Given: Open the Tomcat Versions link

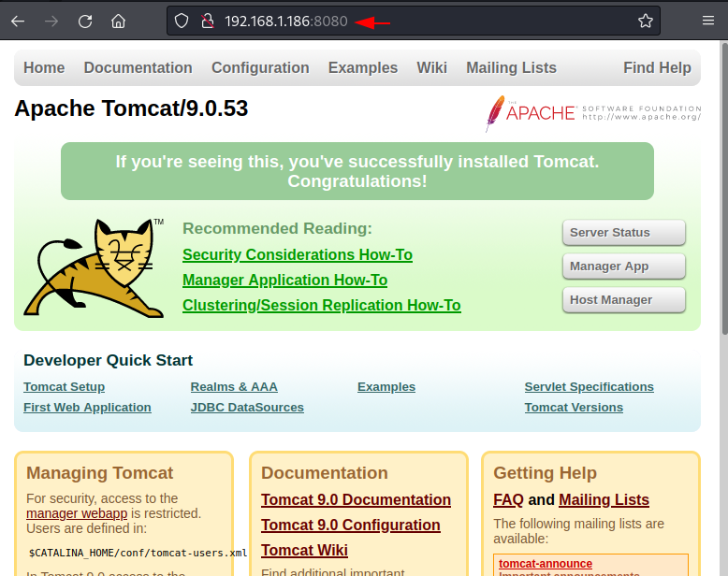Looking at the screenshot, I should [x=574, y=407].
